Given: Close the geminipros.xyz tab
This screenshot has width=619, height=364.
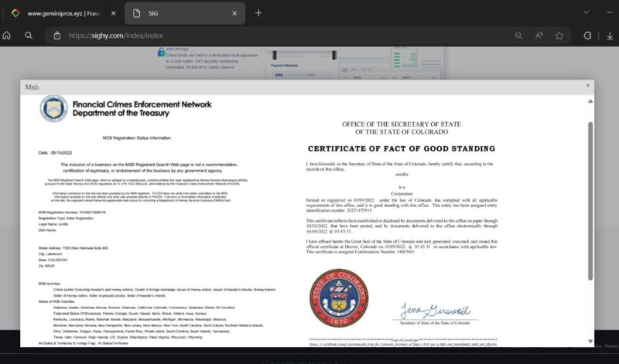Looking at the screenshot, I should (x=113, y=13).
